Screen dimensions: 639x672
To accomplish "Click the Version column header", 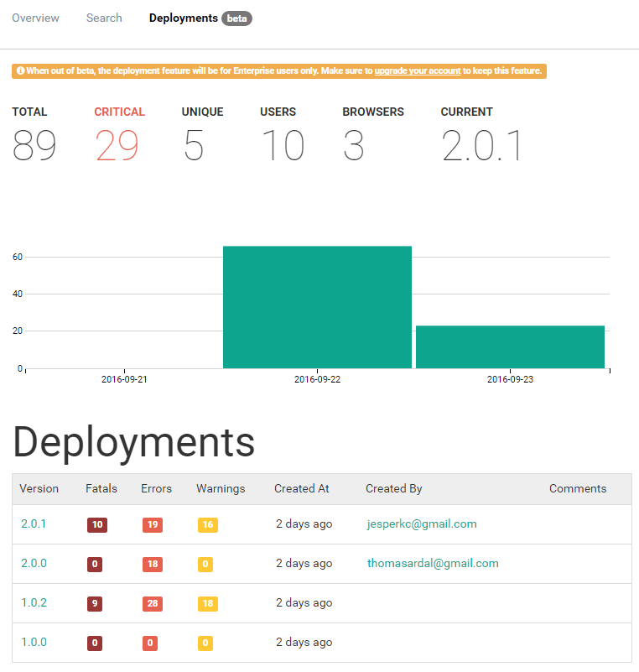I will click(39, 488).
